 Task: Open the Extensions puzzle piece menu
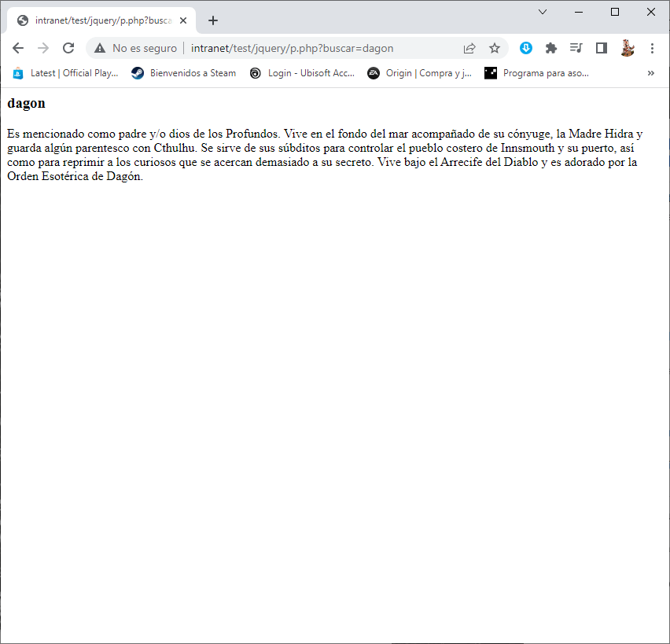tap(551, 48)
